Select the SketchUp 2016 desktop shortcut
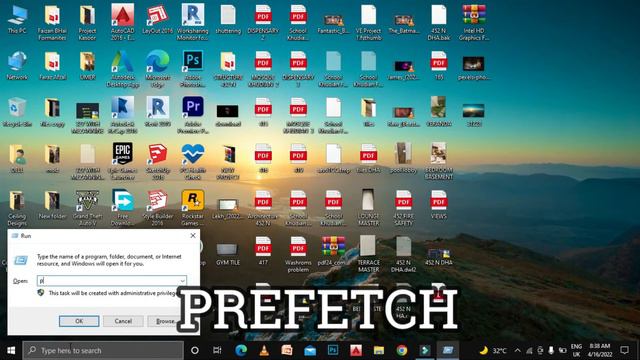Viewport: 640px width, 360px height. pyautogui.click(x=158, y=162)
